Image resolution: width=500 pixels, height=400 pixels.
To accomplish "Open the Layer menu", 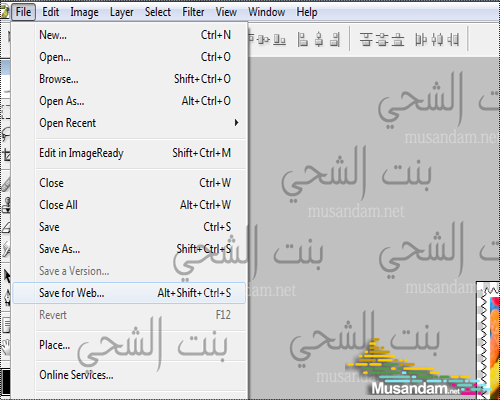I will pyautogui.click(x=122, y=12).
